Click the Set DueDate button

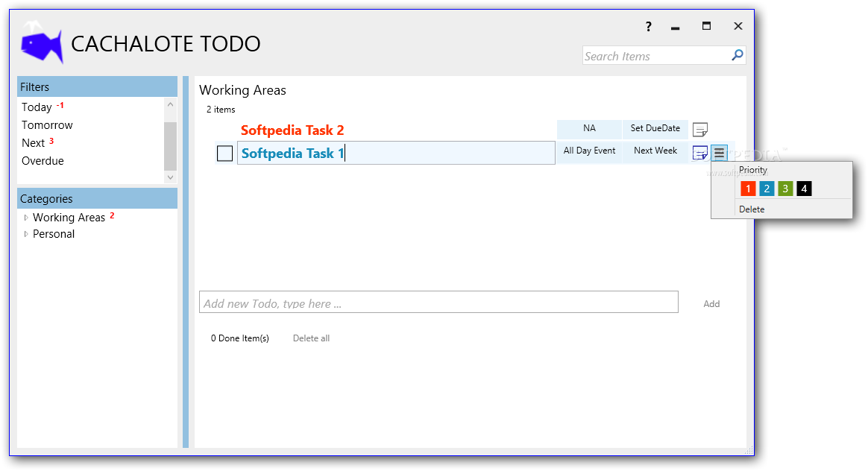pos(655,128)
